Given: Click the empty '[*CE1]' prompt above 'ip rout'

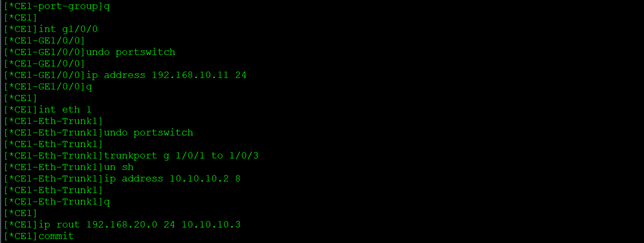Looking at the screenshot, I should (x=20, y=213).
